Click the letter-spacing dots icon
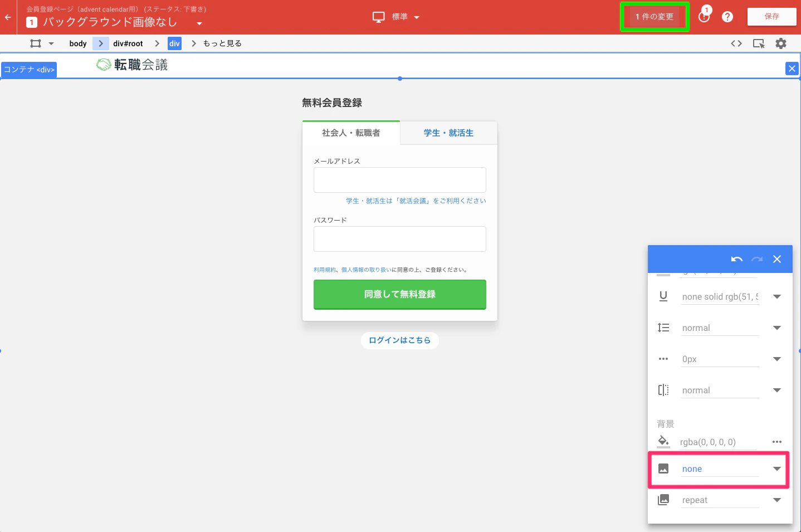 click(663, 359)
